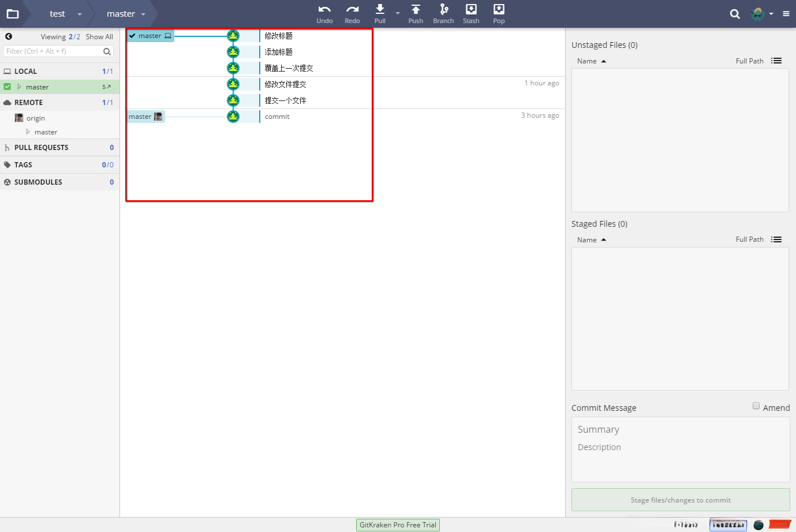Push commits with the Push icon
The image size is (796, 532).
point(416,9)
